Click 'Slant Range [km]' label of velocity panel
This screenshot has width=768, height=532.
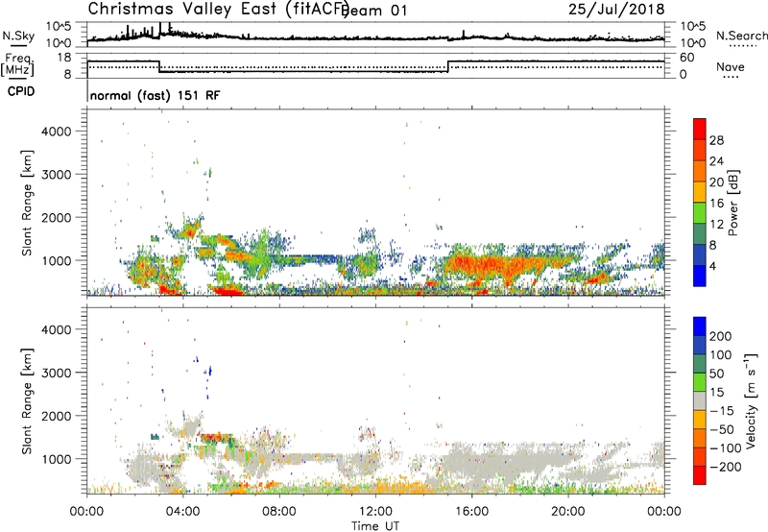[27, 400]
